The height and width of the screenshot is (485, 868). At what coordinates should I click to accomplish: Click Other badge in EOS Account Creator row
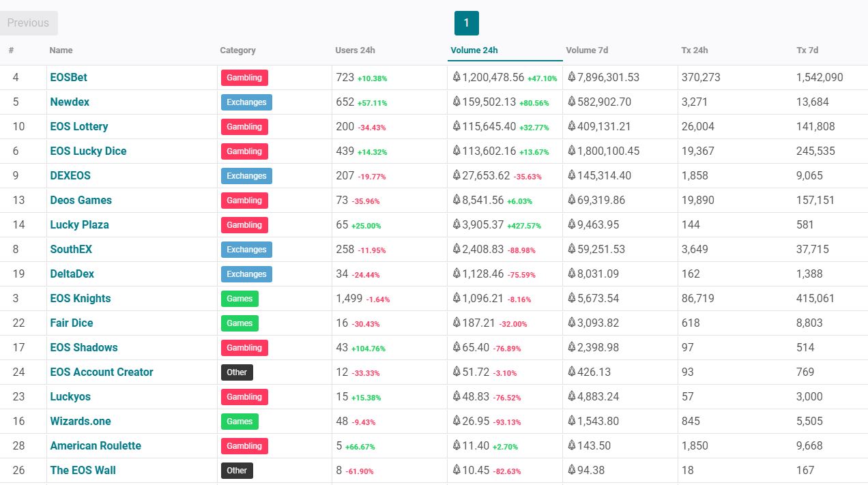[237, 372]
